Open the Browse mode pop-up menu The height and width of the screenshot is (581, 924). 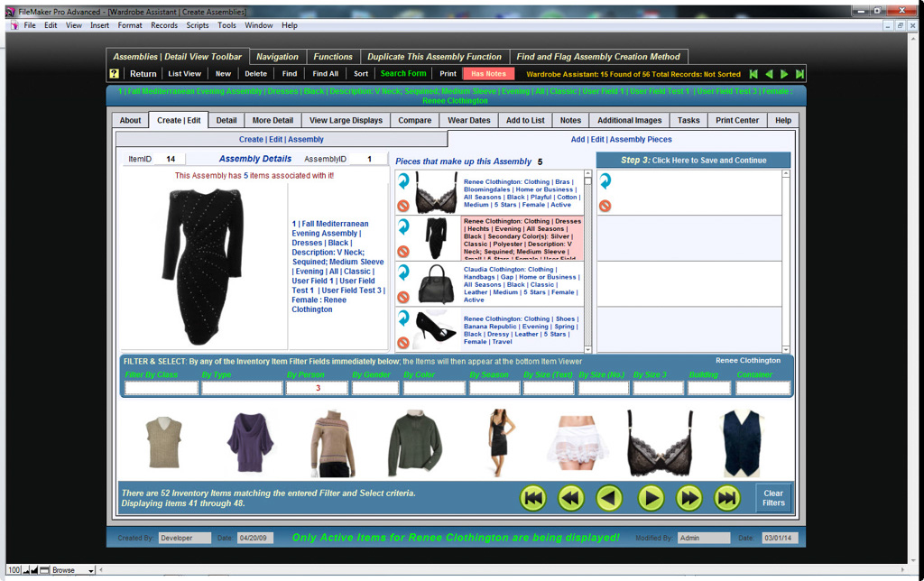coord(73,570)
